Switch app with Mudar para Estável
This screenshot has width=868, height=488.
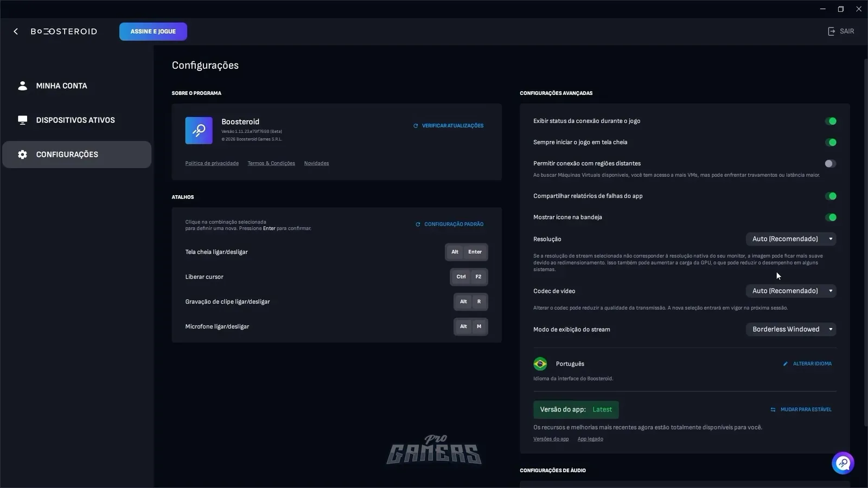point(801,410)
